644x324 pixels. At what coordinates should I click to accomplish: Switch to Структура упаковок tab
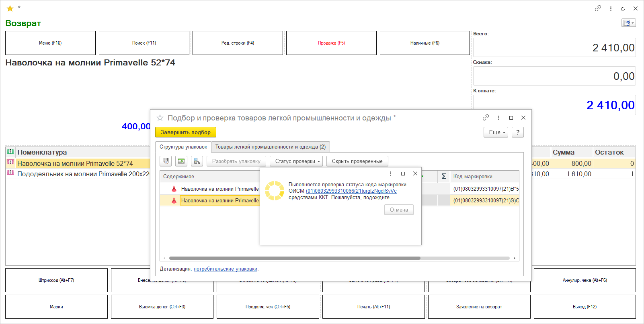183,147
